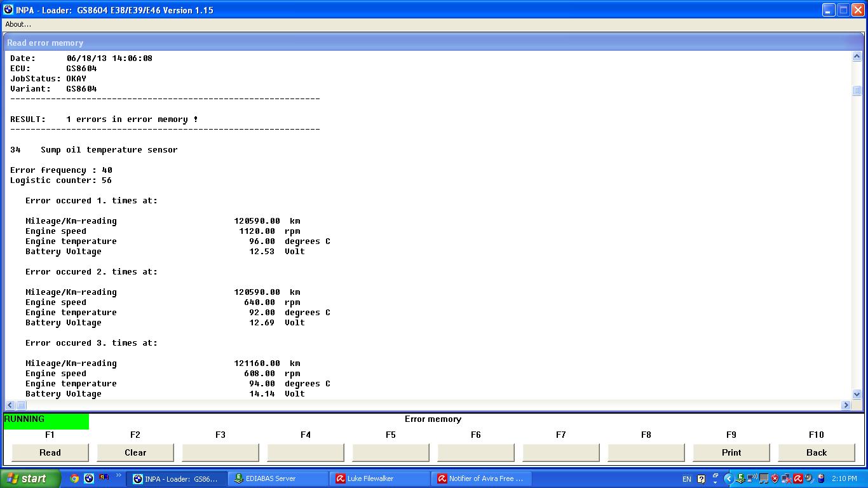The image size is (868, 488).
Task: Switch to Luke Filewalker taskbar window
Action: 379,478
